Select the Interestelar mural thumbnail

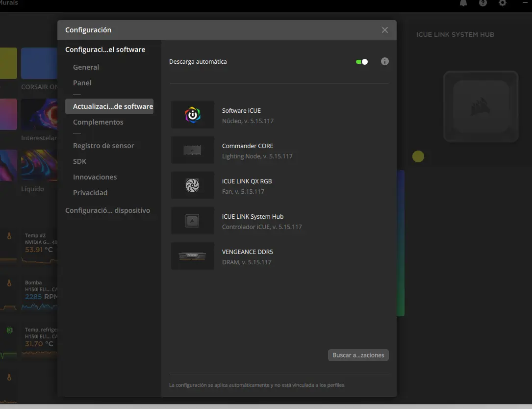(39, 114)
